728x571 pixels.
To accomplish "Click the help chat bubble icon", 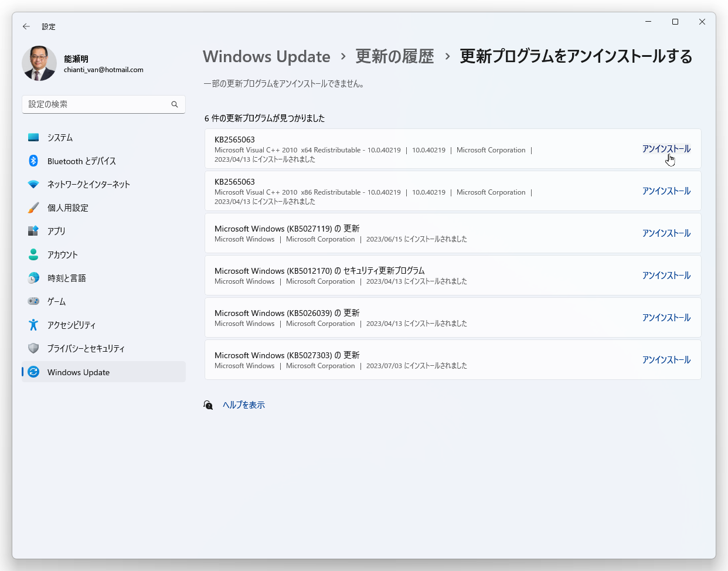I will click(x=208, y=405).
